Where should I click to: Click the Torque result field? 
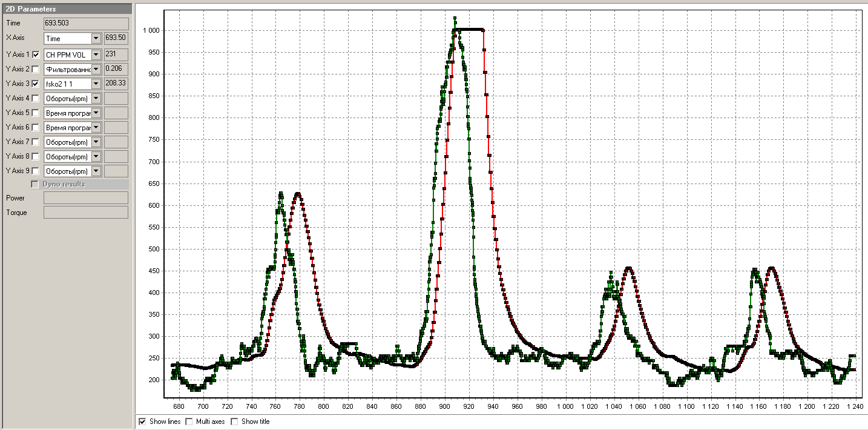[86, 213]
